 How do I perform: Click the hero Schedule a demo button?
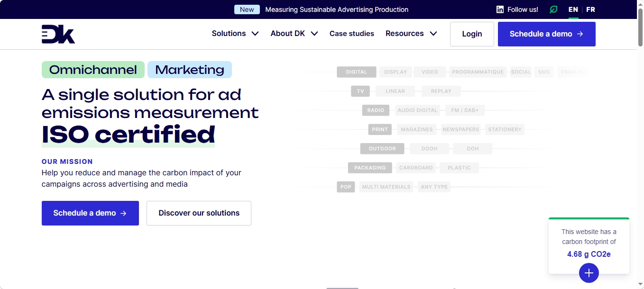click(90, 213)
